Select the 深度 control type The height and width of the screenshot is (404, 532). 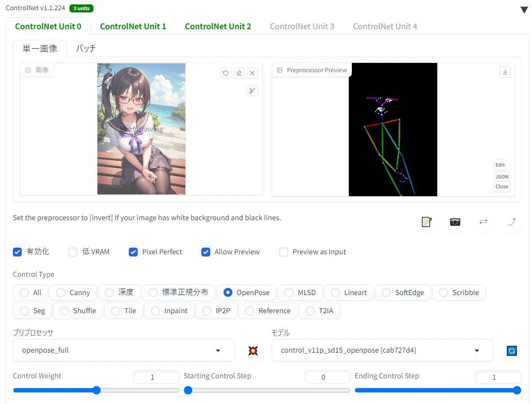pos(119,292)
